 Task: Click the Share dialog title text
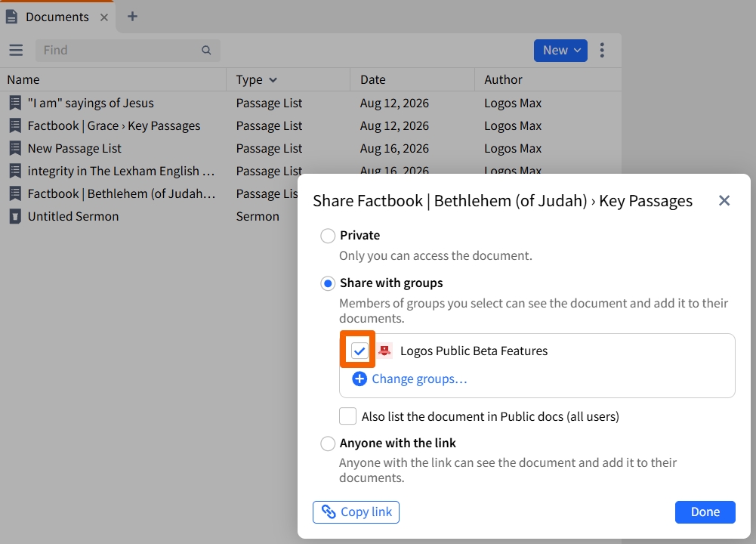pyautogui.click(x=502, y=201)
